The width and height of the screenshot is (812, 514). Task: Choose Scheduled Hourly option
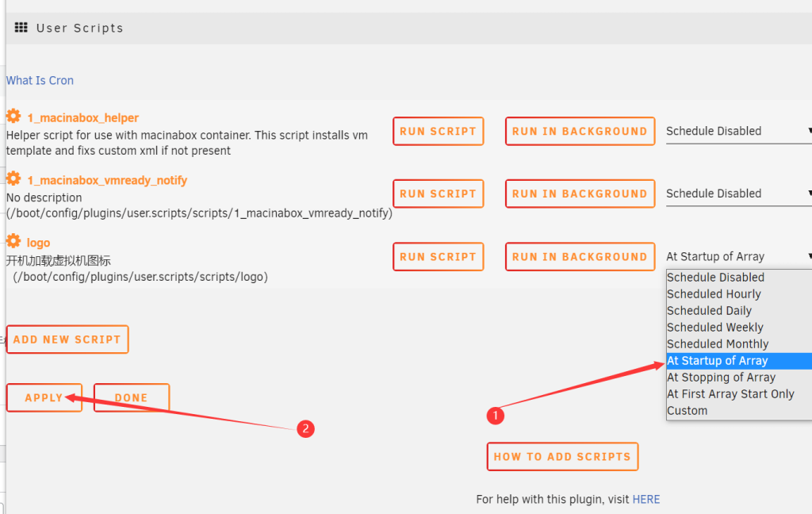pyautogui.click(x=714, y=294)
